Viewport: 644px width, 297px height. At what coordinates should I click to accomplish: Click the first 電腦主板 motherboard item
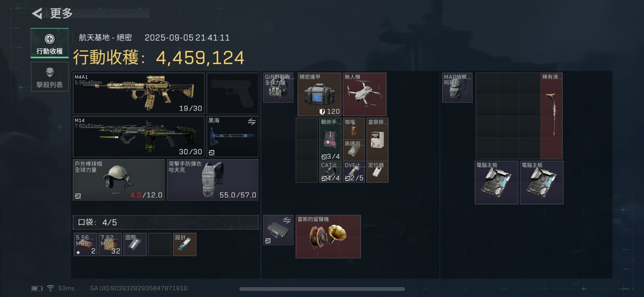(x=497, y=182)
